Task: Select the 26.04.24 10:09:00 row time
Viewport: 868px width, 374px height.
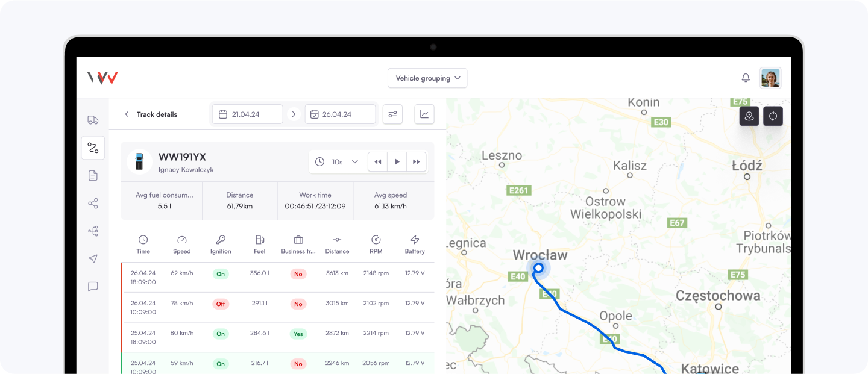Action: [143, 308]
